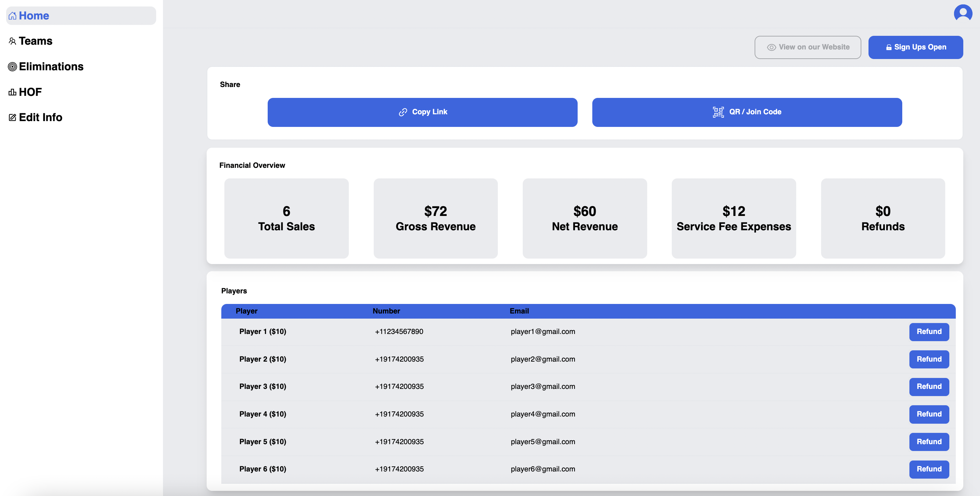This screenshot has width=980, height=496.
Task: Open the Eliminations section
Action: 46,67
